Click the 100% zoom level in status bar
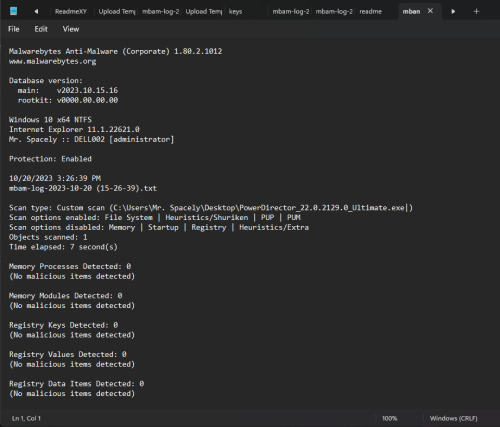Viewport: 500px width, 427px height. [390, 418]
